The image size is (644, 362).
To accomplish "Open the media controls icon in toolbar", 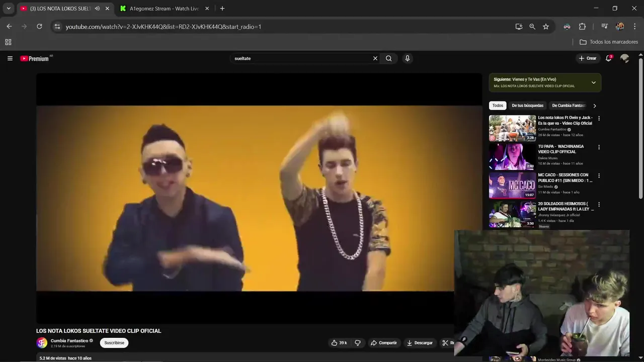I will pyautogui.click(x=605, y=27).
